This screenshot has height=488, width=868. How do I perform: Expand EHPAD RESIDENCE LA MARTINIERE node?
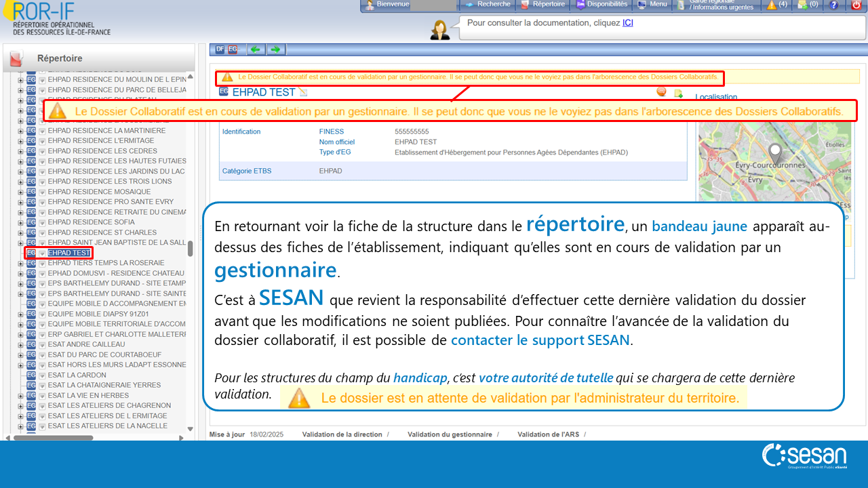(21, 131)
